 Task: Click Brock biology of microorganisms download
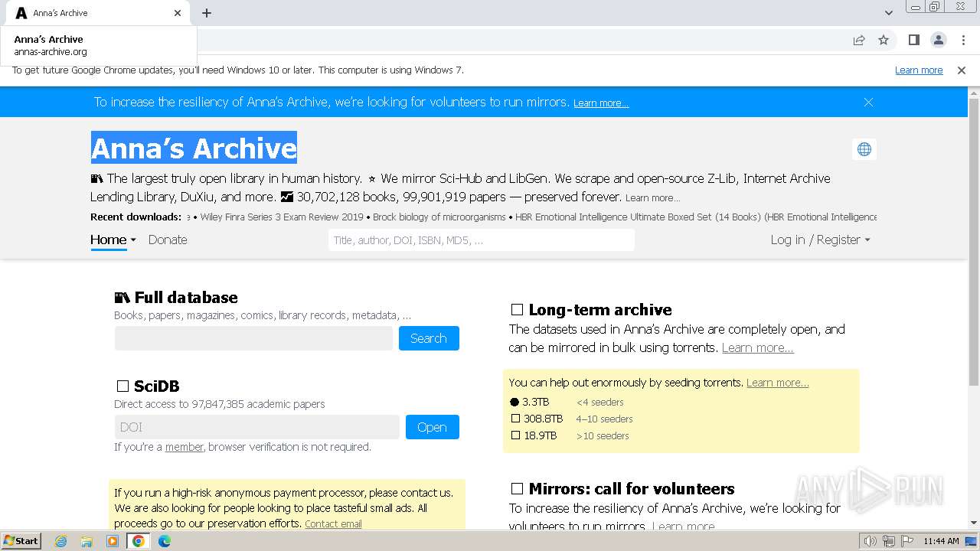[x=439, y=217]
